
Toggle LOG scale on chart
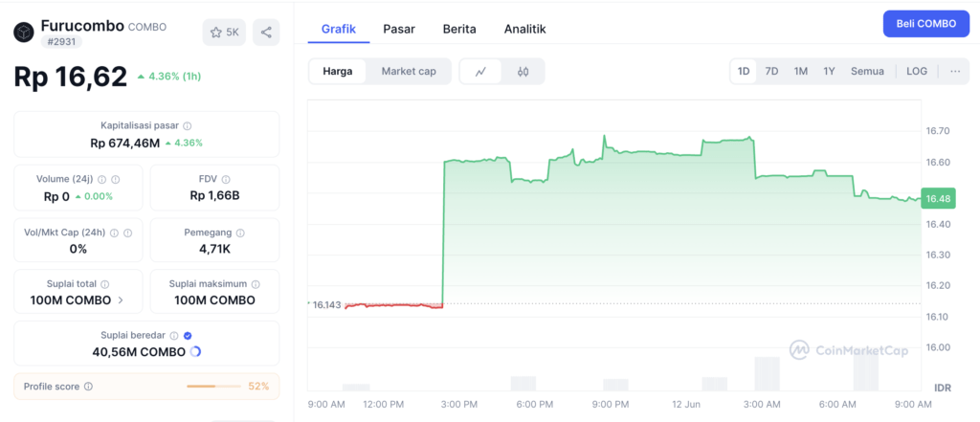pos(917,71)
